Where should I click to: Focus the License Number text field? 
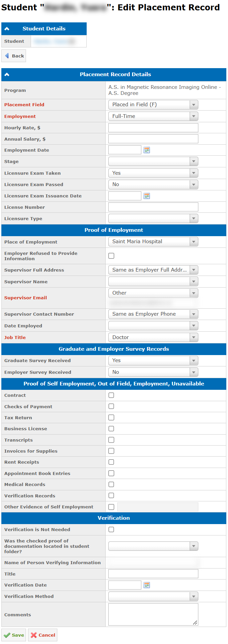click(153, 207)
